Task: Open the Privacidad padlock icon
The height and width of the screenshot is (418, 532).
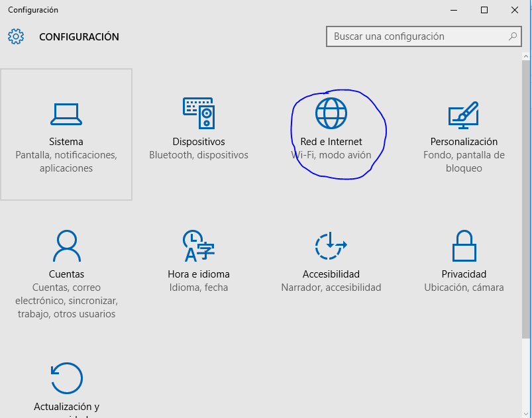Action: [464, 246]
